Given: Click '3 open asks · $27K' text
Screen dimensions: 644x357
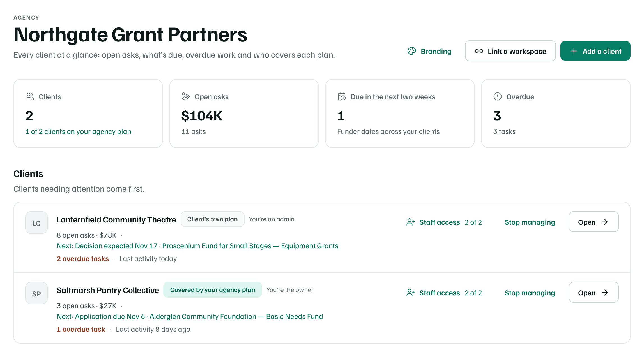Looking at the screenshot, I should [86, 306].
